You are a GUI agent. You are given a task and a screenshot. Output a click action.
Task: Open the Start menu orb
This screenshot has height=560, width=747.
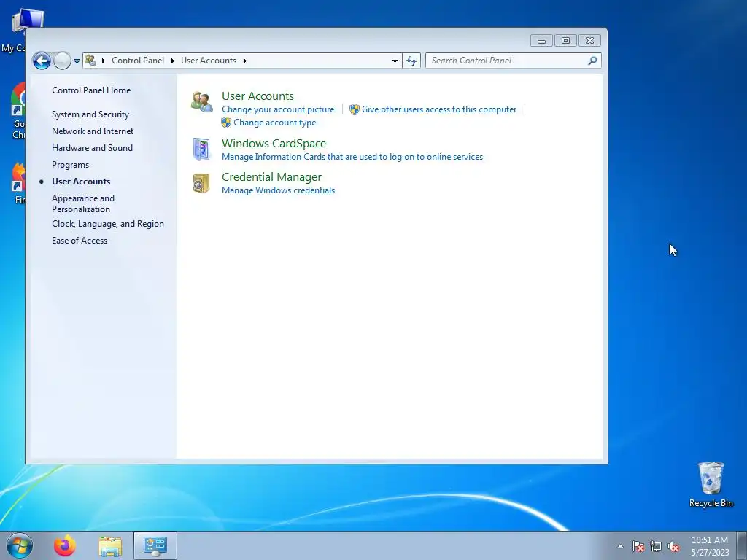[20, 545]
